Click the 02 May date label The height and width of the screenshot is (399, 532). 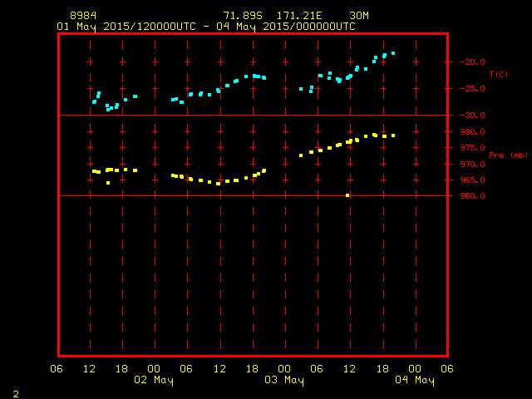click(x=154, y=380)
